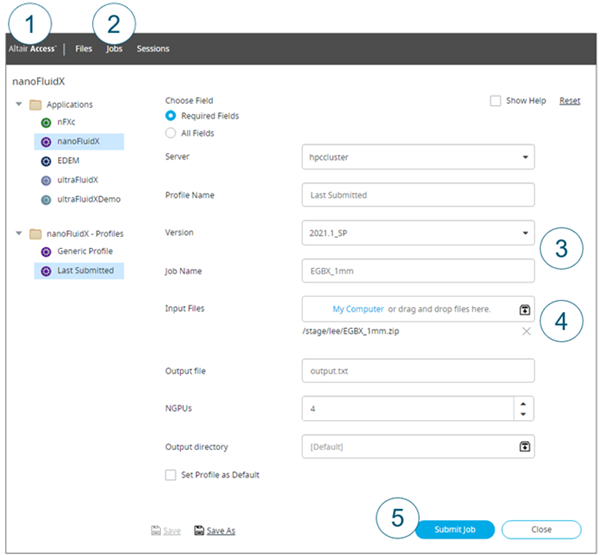The image size is (600, 555).
Task: Click the Profile Name input field
Action: pos(418,195)
